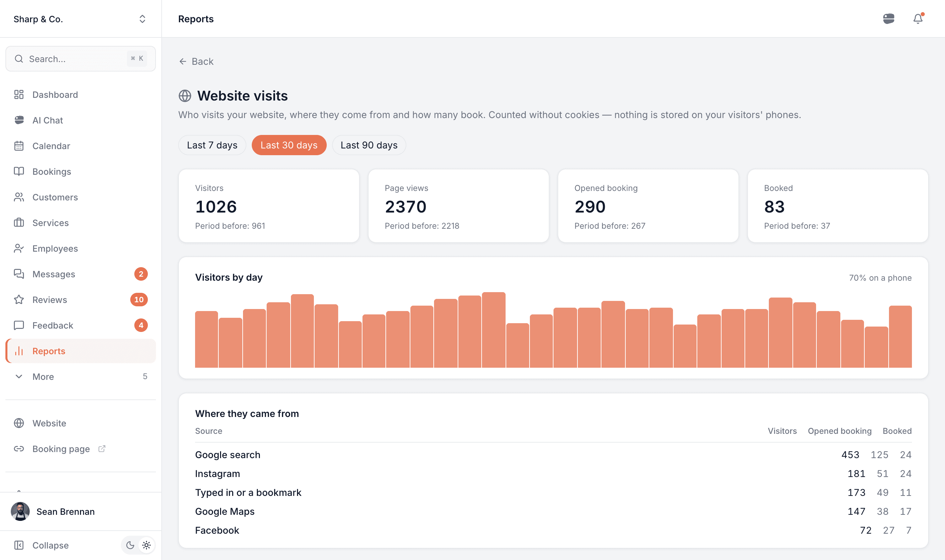This screenshot has height=560, width=945.
Task: Open the Feedback menu item
Action: click(x=80, y=326)
